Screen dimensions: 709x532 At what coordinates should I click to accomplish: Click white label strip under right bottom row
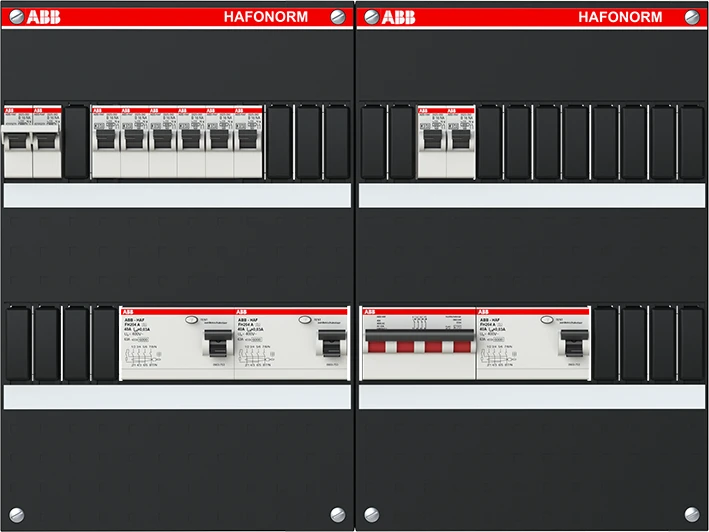532,397
